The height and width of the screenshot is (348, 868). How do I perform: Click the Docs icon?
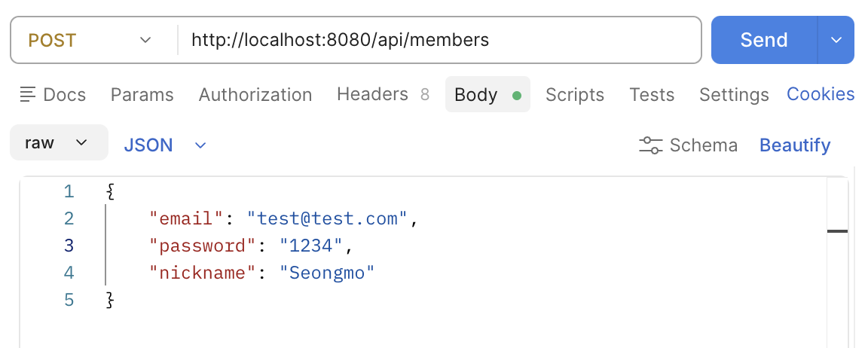pos(28,94)
